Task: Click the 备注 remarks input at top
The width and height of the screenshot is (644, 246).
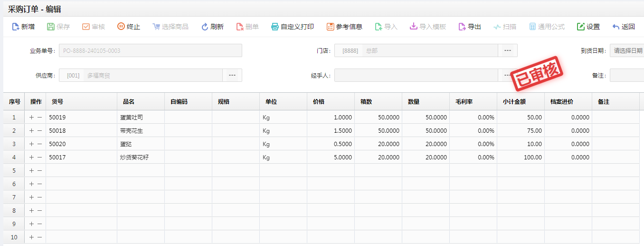Action: pos(627,75)
